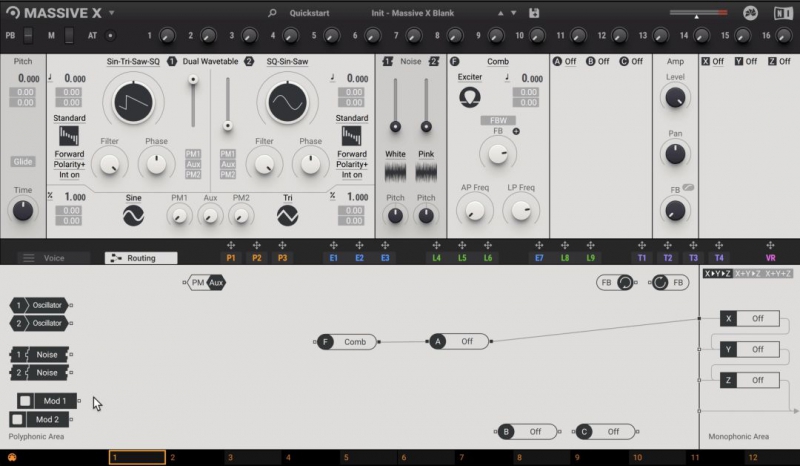Select X>Y>Z routing mode
The image size is (800, 466).
(717, 274)
